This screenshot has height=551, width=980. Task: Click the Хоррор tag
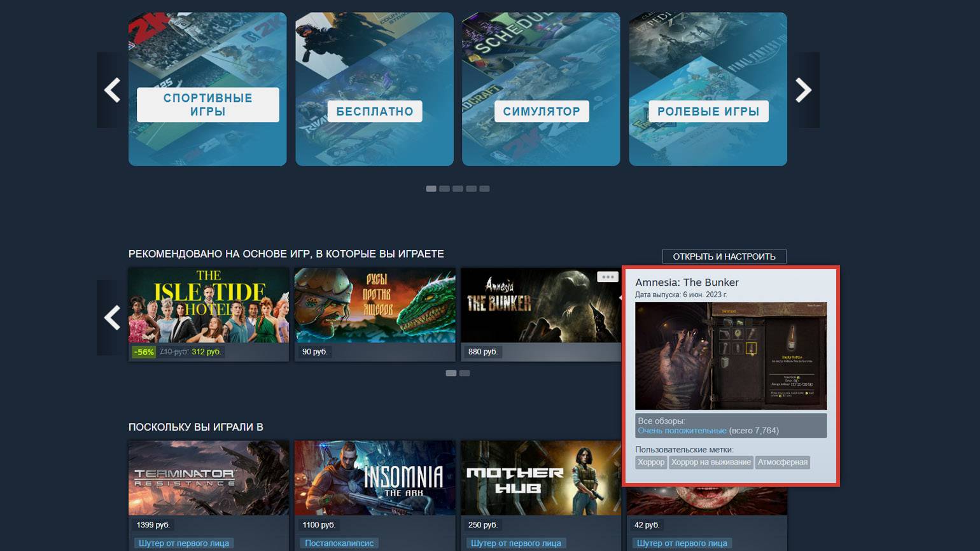click(x=651, y=463)
